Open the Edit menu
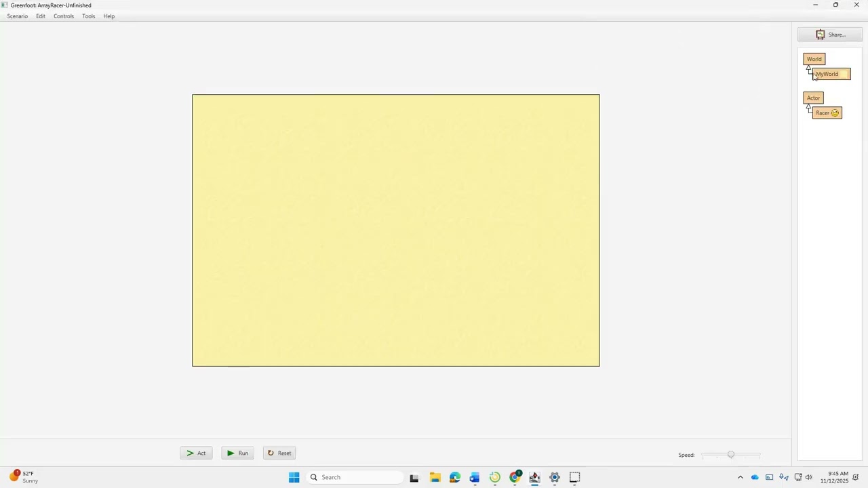868x488 pixels. click(41, 16)
